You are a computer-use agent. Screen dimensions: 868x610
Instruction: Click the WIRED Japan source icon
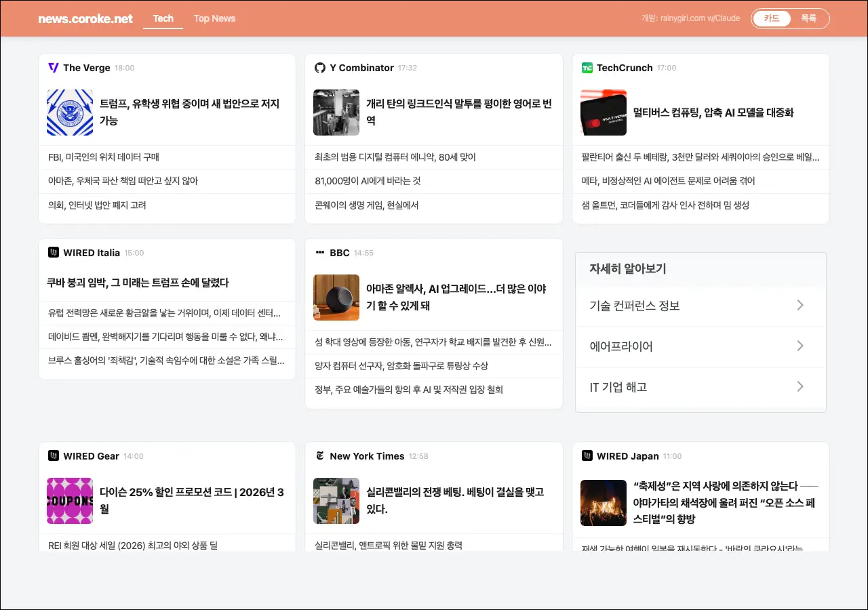[x=587, y=456]
